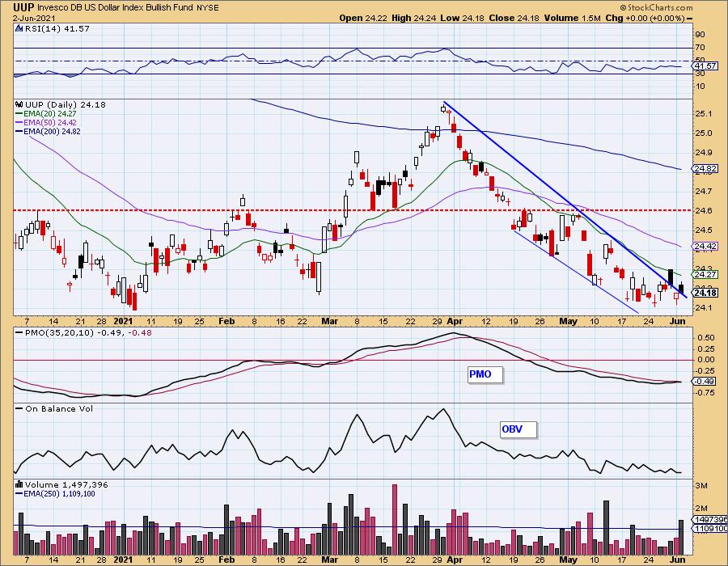The image size is (728, 566).
Task: Click the candlestick icon beside UUP (Daily)
Action: point(19,104)
